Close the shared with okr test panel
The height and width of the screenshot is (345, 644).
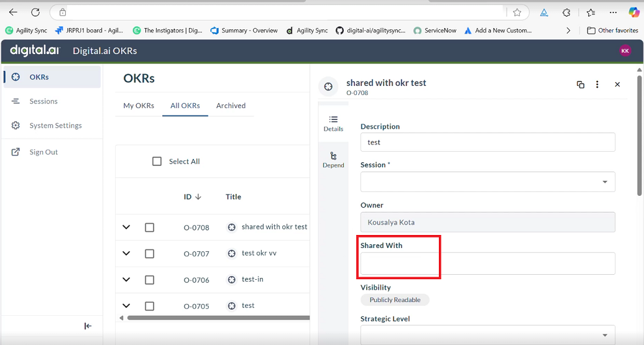click(x=617, y=84)
